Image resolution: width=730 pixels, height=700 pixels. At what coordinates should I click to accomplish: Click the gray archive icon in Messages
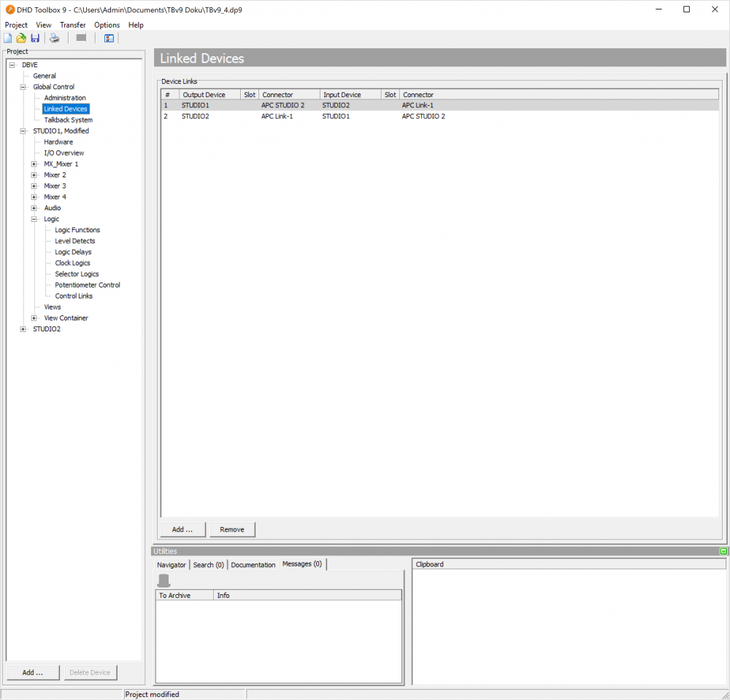pyautogui.click(x=164, y=580)
